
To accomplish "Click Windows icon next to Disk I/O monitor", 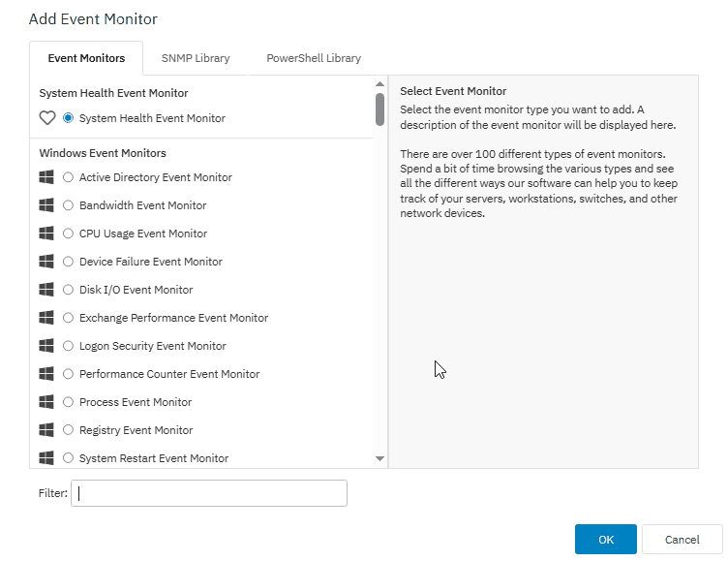I will tap(46, 290).
